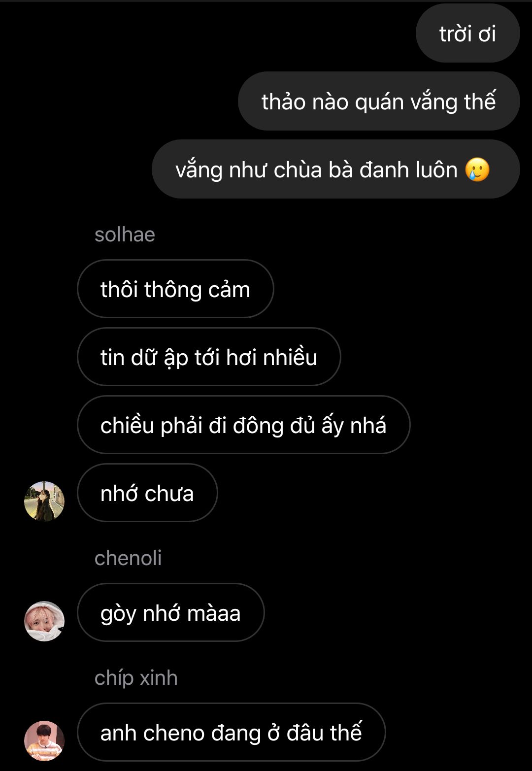The width and height of the screenshot is (532, 771).
Task: Tap the 'thôi thông cảm' message
Action: tap(175, 289)
